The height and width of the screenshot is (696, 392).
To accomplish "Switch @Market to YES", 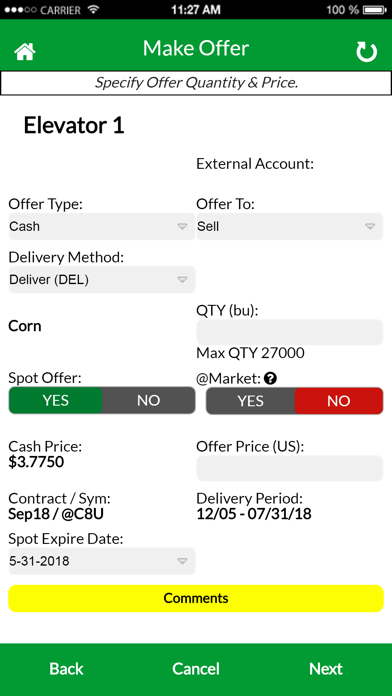I will tap(250, 401).
